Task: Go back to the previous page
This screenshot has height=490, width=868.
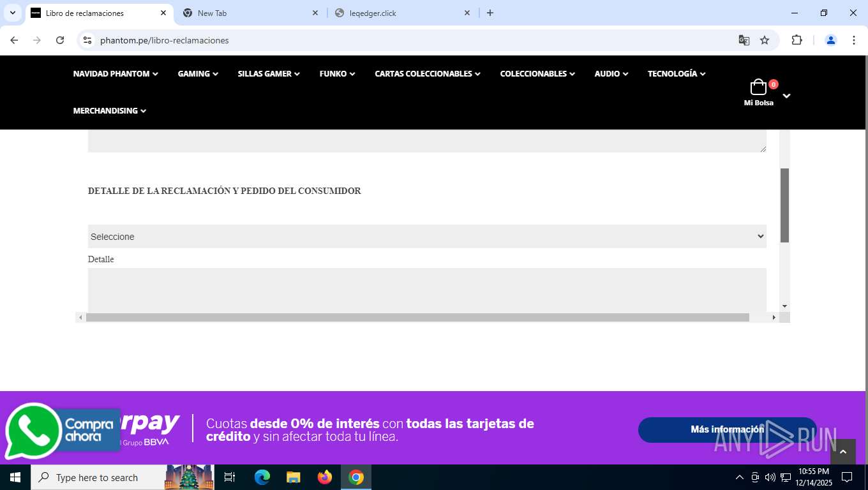Action: 14,40
